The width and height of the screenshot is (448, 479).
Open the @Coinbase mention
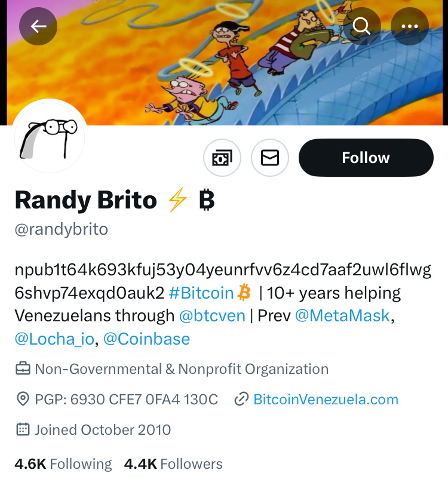point(146,339)
